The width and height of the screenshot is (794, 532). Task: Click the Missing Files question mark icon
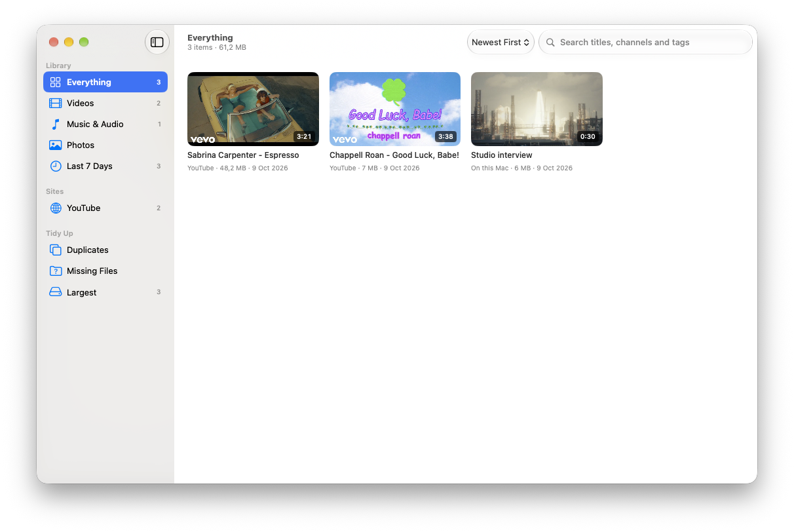[56, 271]
